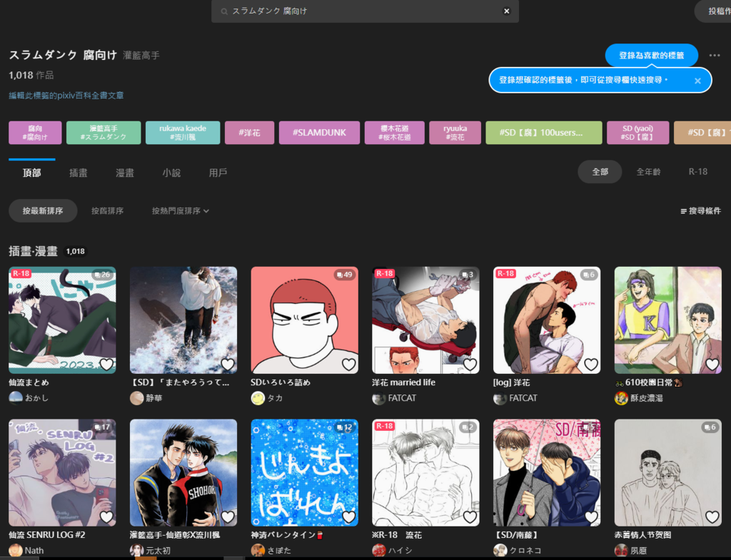Select the R-18 age filter
The height and width of the screenshot is (560, 731).
point(698,172)
